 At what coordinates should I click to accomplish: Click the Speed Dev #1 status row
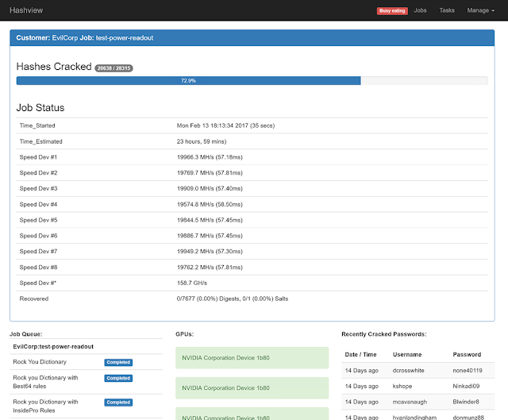[x=252, y=157]
